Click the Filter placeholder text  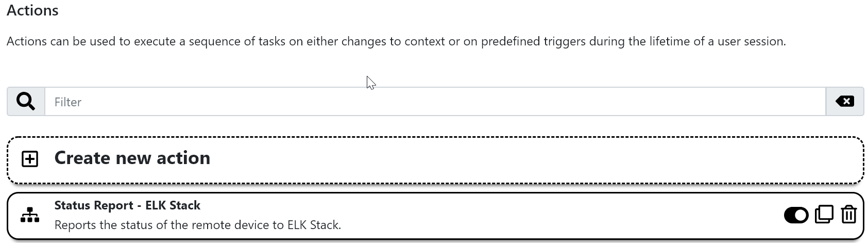point(68,102)
